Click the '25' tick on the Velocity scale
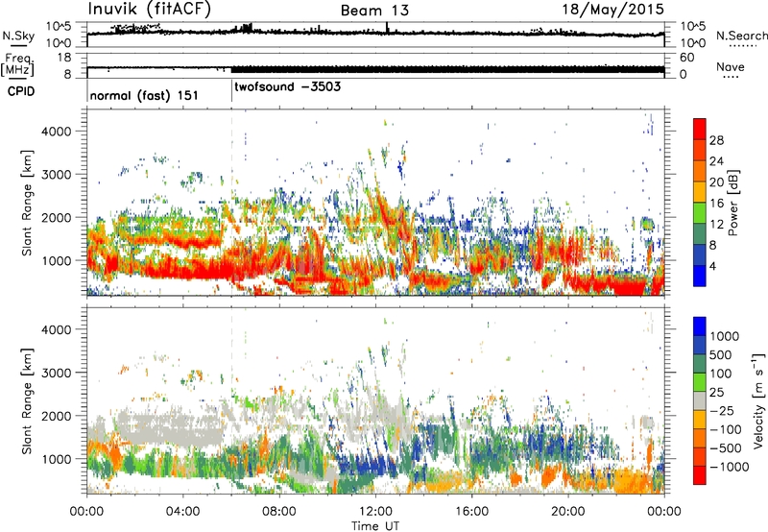The height and width of the screenshot is (532, 768). point(717,392)
